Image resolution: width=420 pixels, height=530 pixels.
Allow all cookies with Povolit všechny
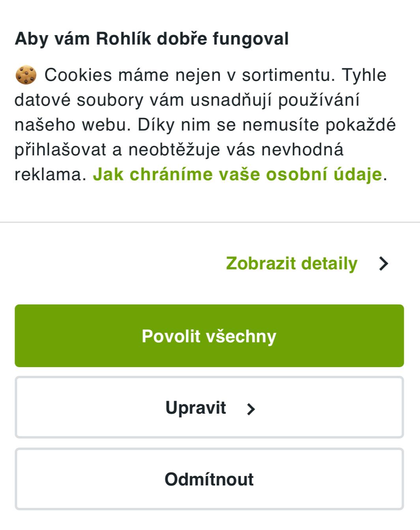coord(209,336)
